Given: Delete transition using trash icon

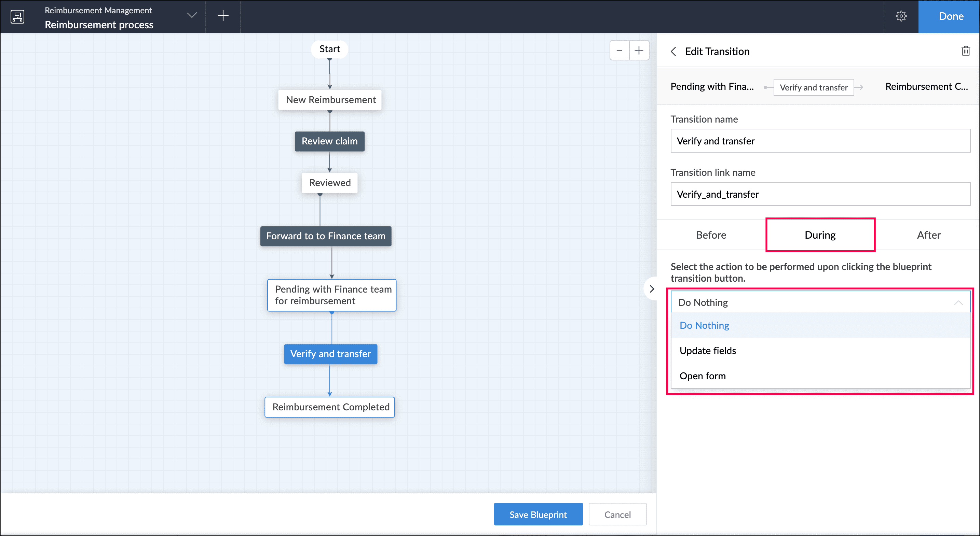Looking at the screenshot, I should coord(966,51).
